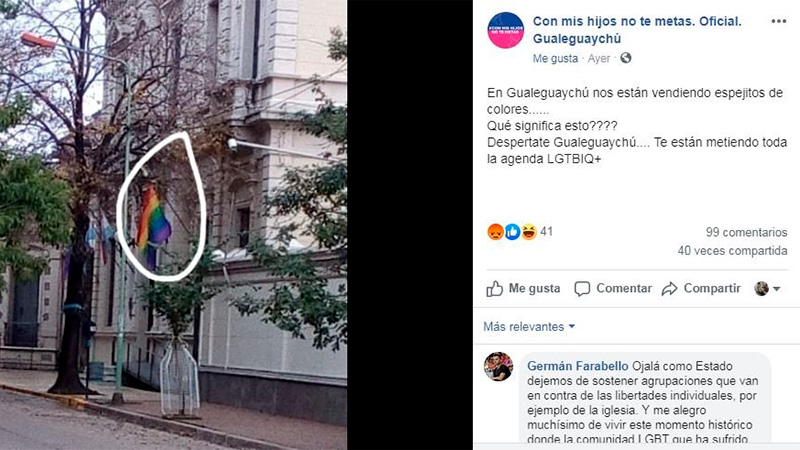800x450 pixels.
Task: View the 99 comentarios link
Action: [x=746, y=232]
